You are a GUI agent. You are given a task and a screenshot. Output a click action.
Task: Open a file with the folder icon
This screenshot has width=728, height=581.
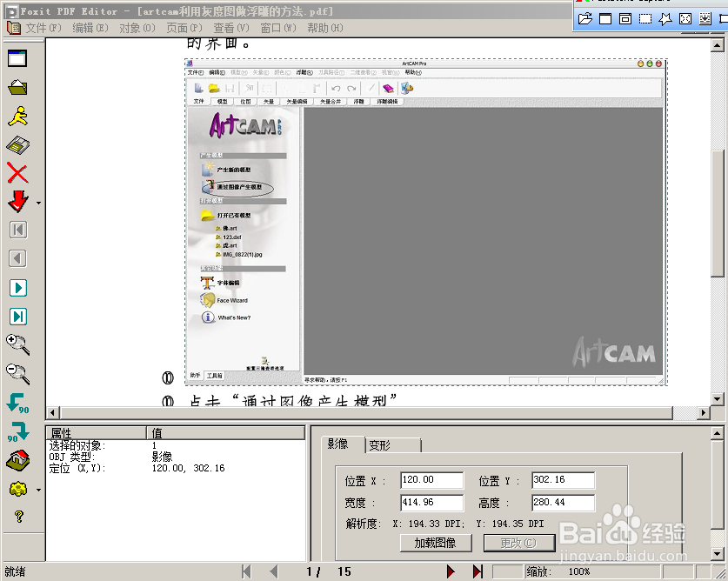[x=17, y=87]
